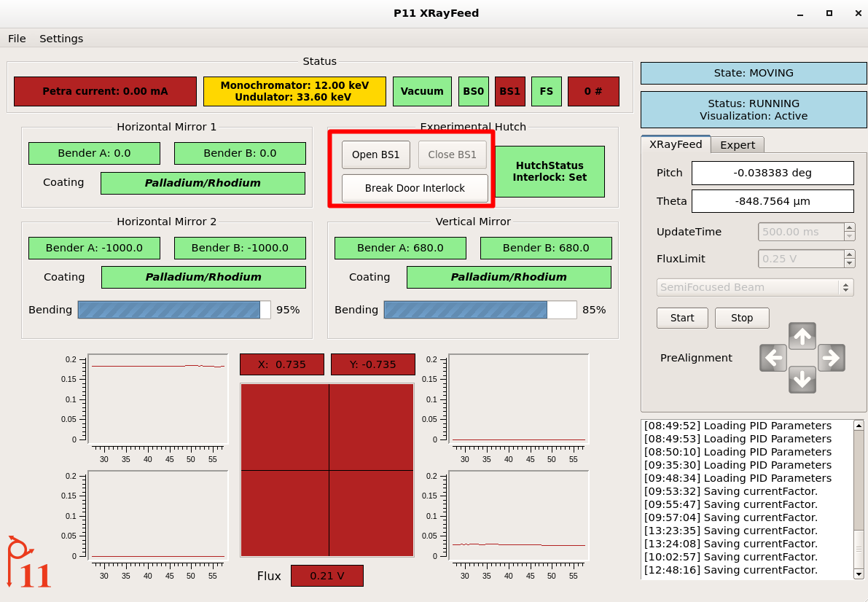Open the File menu
Screen dimensions: 868x602
point(17,39)
